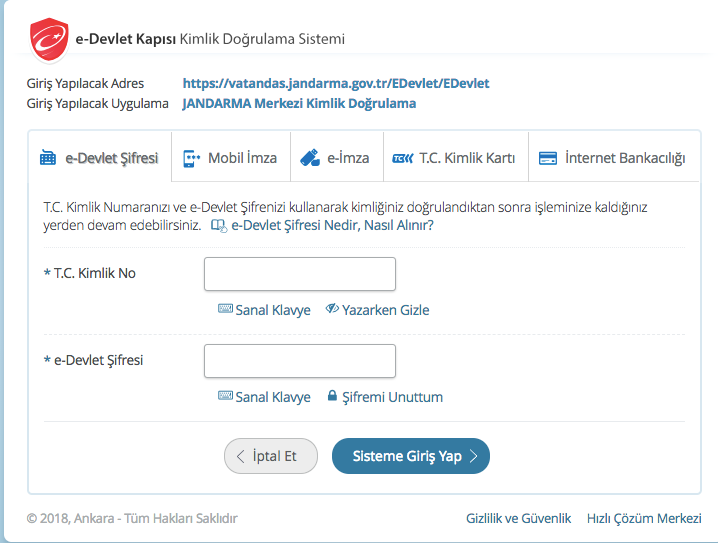Image resolution: width=718 pixels, height=543 pixels.
Task: Open the e-İmza login tab
Action: [x=335, y=158]
